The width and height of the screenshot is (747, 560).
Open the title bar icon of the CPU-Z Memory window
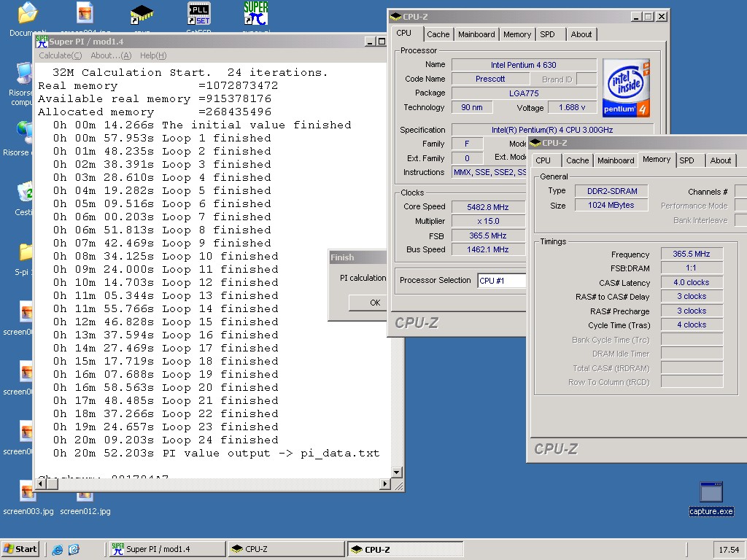pos(535,143)
